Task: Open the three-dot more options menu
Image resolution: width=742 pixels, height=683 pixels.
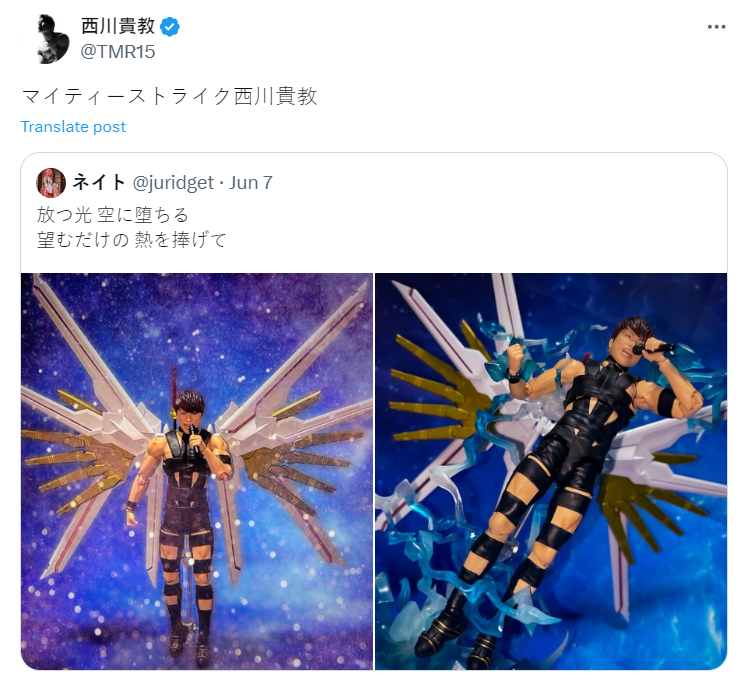Action: (716, 27)
